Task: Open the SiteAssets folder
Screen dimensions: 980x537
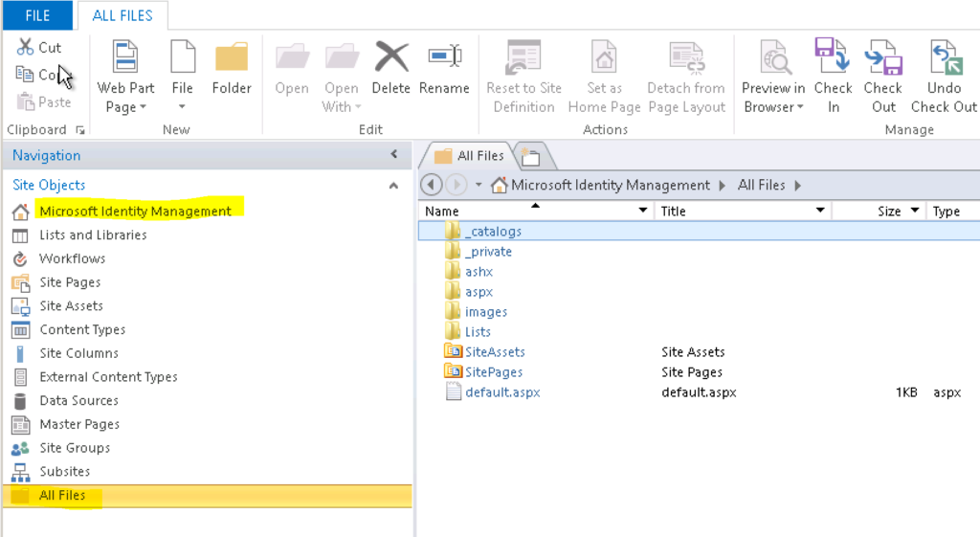Action: tap(495, 352)
